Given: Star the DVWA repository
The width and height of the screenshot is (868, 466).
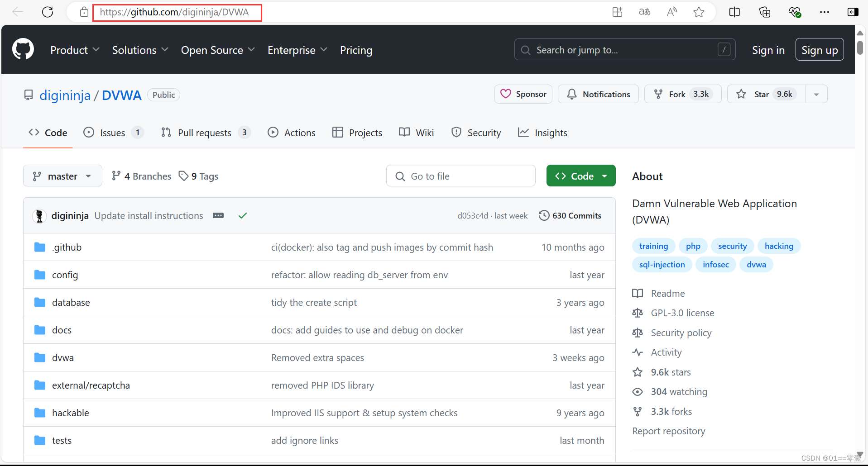Looking at the screenshot, I should click(x=766, y=94).
